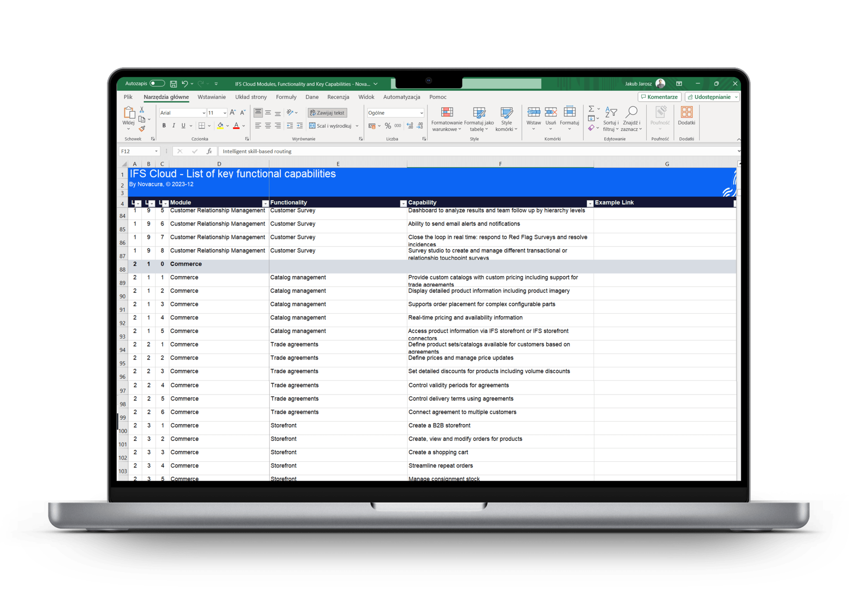Click the select-all corner triangle

click(x=124, y=164)
